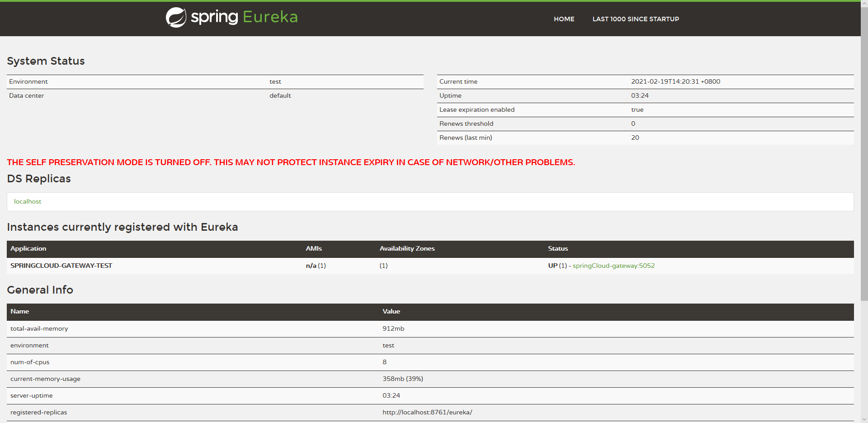Click the self preservation mode warning message
Screen dimensions: 868x423
click(x=291, y=162)
